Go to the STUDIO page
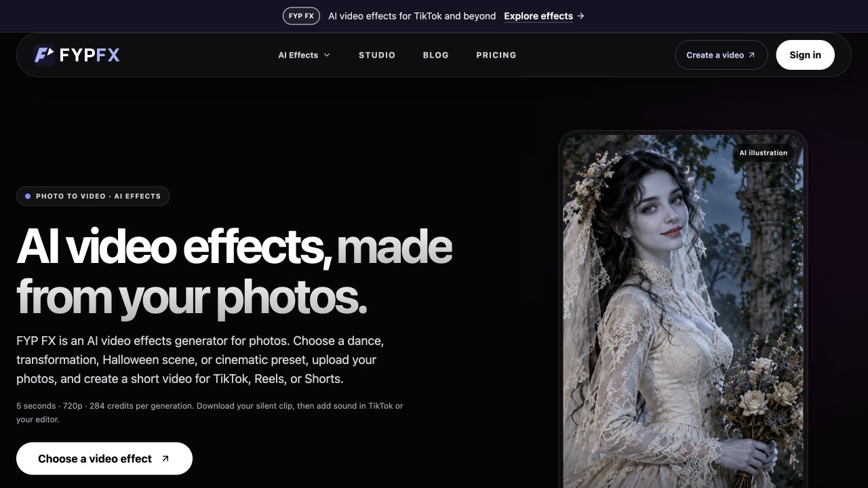868x488 pixels. (x=377, y=55)
